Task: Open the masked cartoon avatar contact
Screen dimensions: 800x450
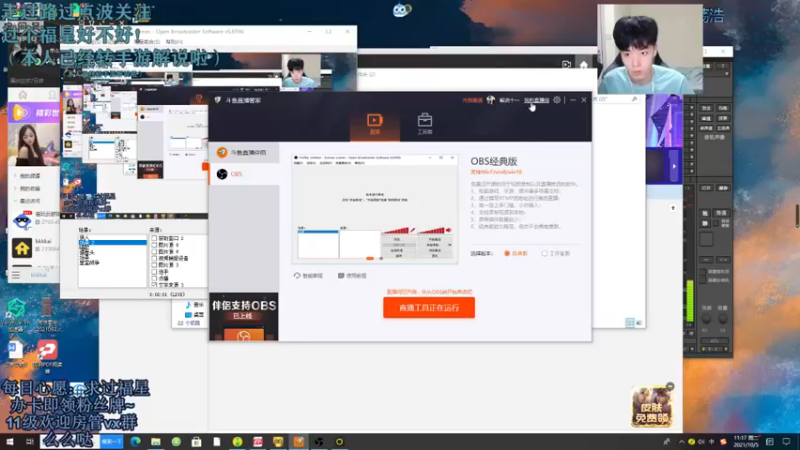Action: point(22,221)
